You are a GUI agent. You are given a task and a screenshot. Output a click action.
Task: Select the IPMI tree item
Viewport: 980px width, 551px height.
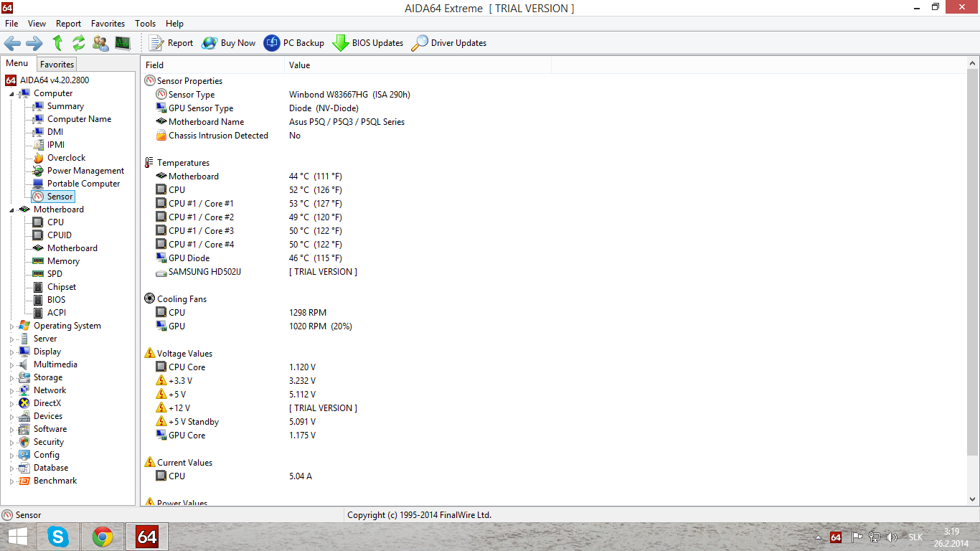click(56, 145)
